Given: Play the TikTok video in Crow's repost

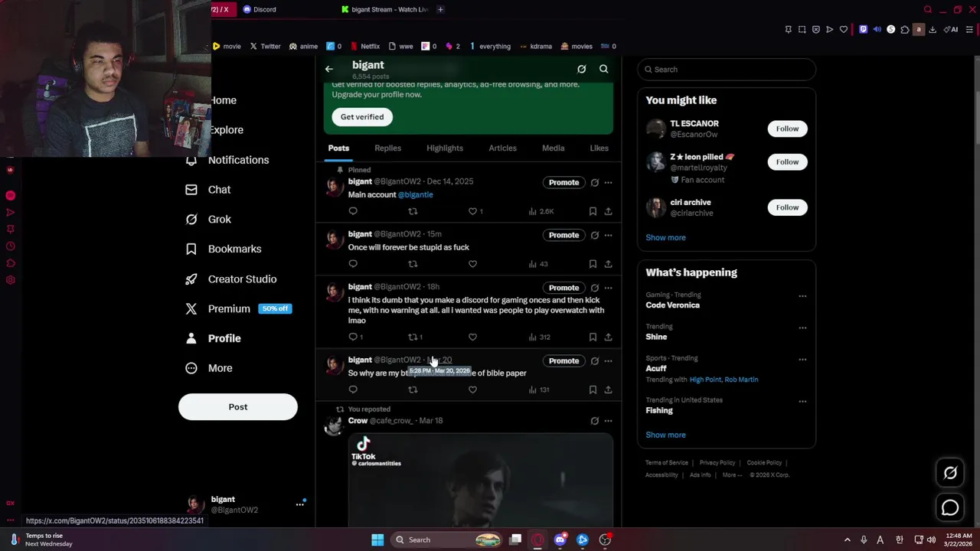Looking at the screenshot, I should click(481, 481).
